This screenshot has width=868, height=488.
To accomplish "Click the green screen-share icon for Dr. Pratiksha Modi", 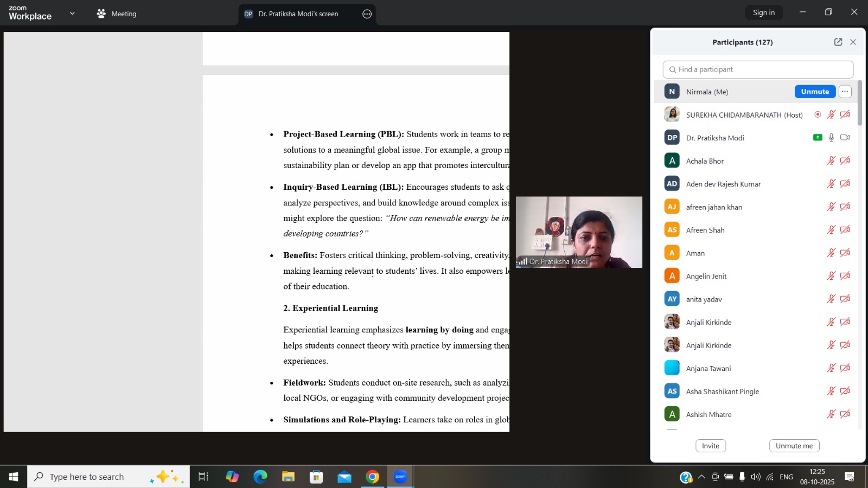I will point(818,138).
